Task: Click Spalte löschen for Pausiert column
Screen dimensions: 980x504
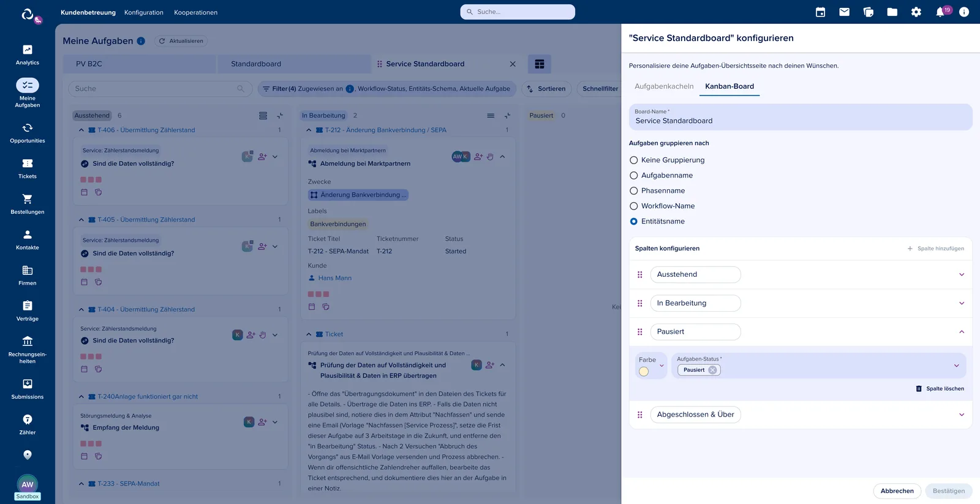Action: click(x=940, y=389)
